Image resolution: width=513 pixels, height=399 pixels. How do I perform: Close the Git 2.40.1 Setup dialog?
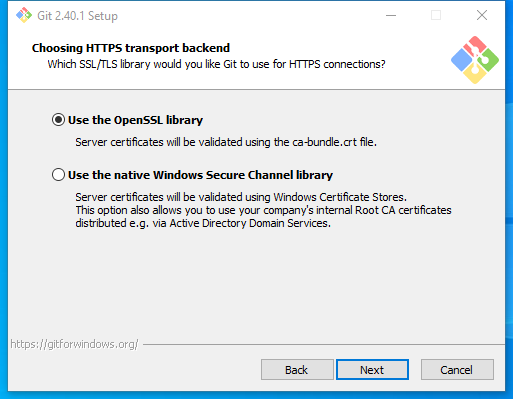[x=482, y=15]
